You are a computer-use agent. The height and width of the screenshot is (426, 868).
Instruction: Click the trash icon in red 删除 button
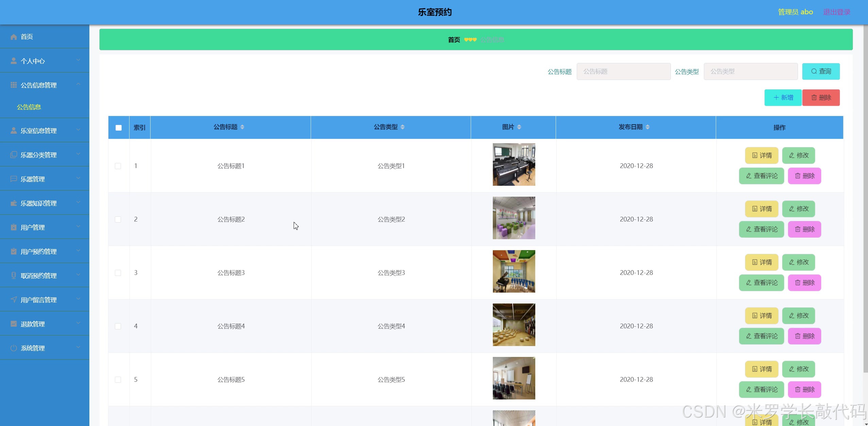point(814,98)
